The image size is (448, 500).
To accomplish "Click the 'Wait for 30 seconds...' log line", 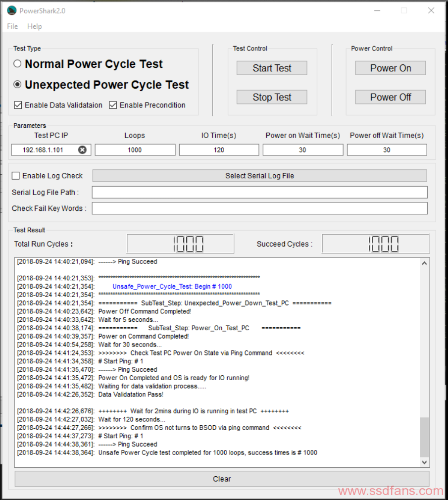I will click(x=130, y=345).
